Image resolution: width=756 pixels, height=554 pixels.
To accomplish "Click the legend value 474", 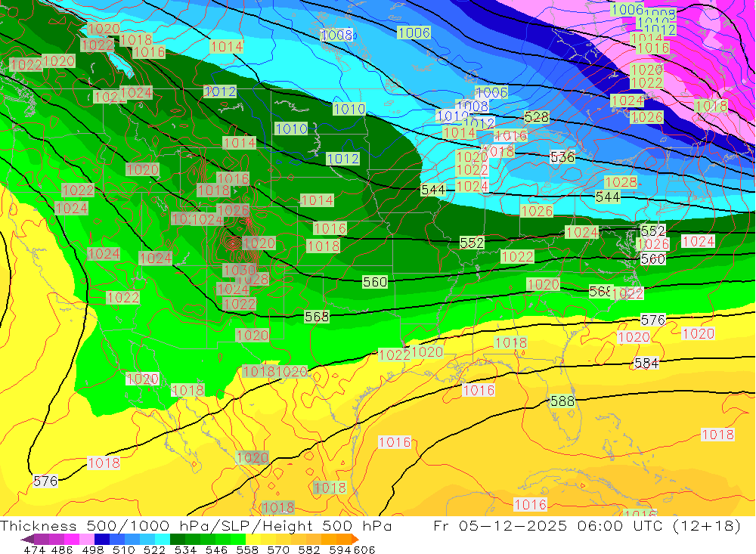I will click(34, 549).
